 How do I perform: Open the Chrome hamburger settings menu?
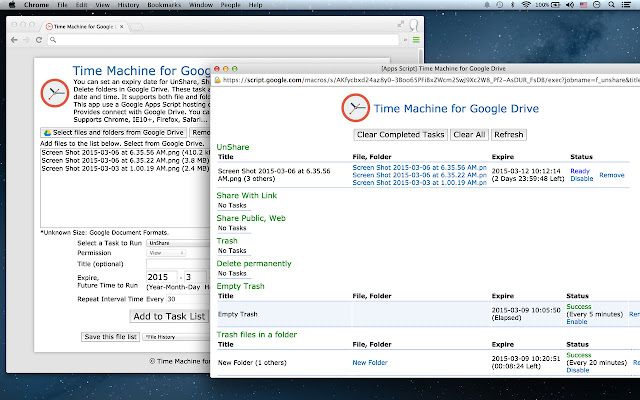click(x=416, y=40)
